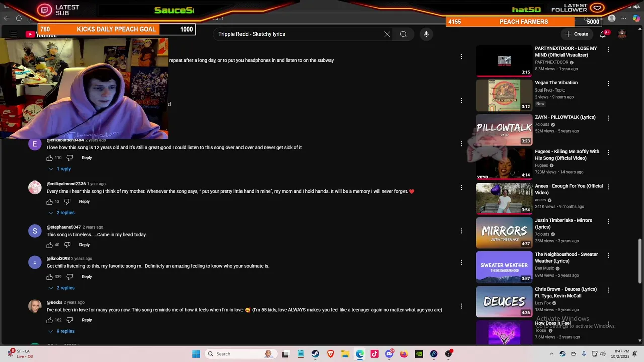Open the Windows Start menu
This screenshot has height=362, width=644.
[x=196, y=354]
